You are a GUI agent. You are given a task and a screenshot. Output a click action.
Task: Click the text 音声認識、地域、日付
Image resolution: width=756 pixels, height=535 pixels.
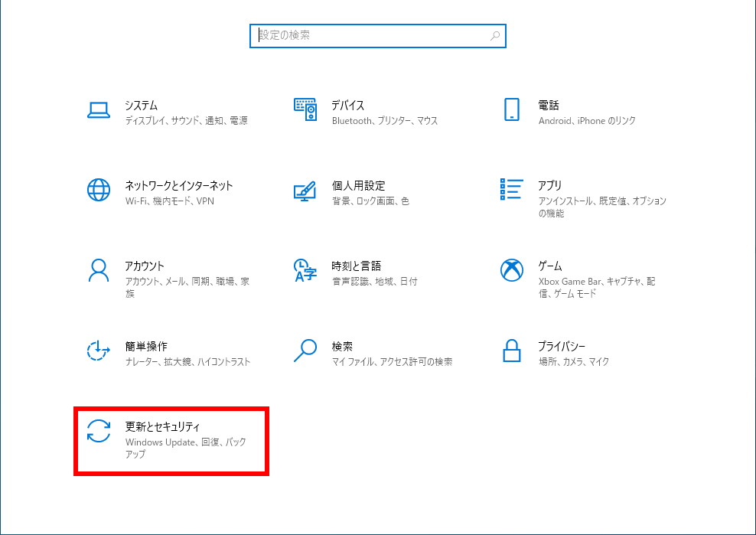tap(375, 281)
